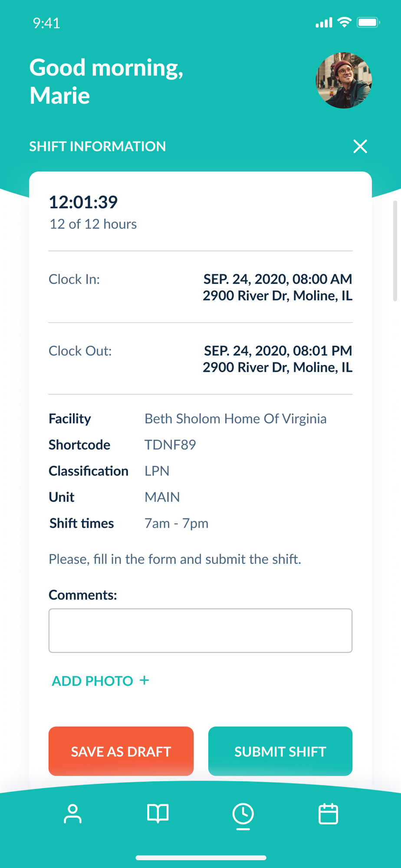Tap the 12:01:39 elapsed timer
401x868 pixels.
(83, 202)
